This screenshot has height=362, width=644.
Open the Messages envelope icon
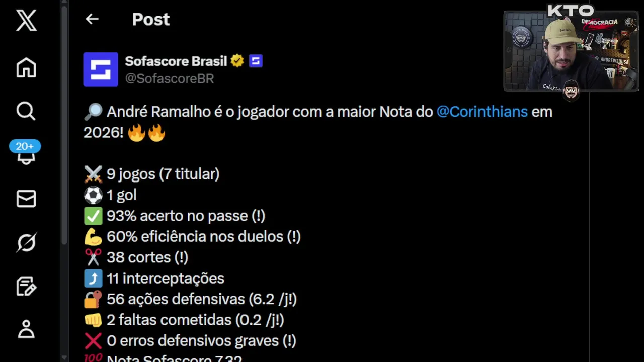pyautogui.click(x=26, y=199)
